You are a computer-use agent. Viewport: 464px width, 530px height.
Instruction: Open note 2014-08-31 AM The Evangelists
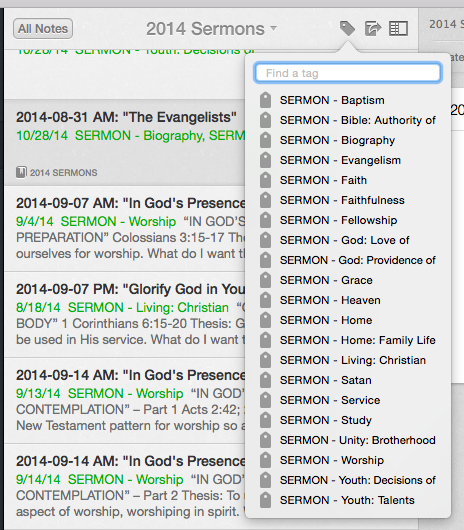click(x=125, y=142)
